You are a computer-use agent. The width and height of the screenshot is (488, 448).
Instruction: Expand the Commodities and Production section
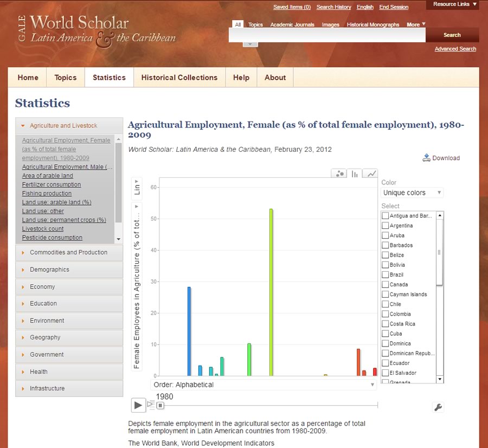coord(69,253)
